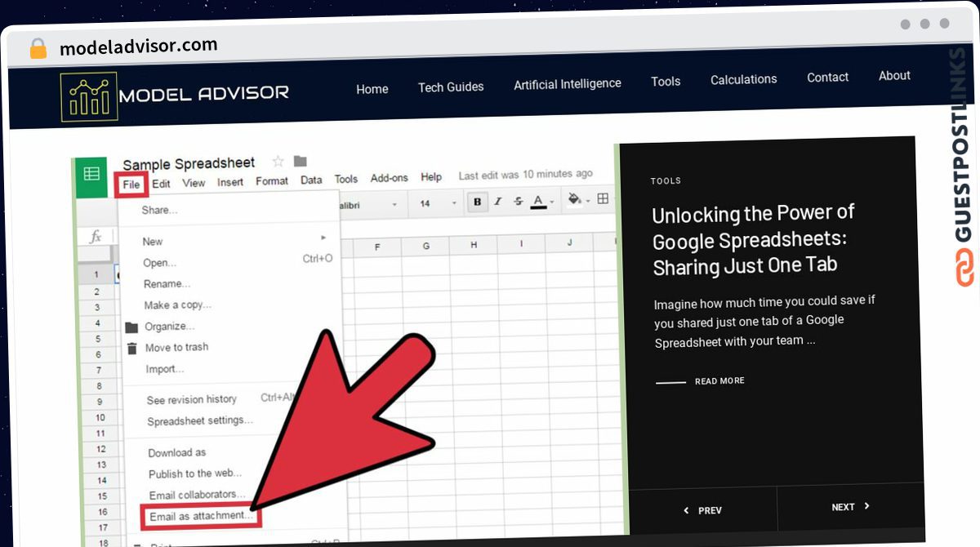This screenshot has height=547, width=980.
Task: Open the Contact nav link
Action: [828, 78]
